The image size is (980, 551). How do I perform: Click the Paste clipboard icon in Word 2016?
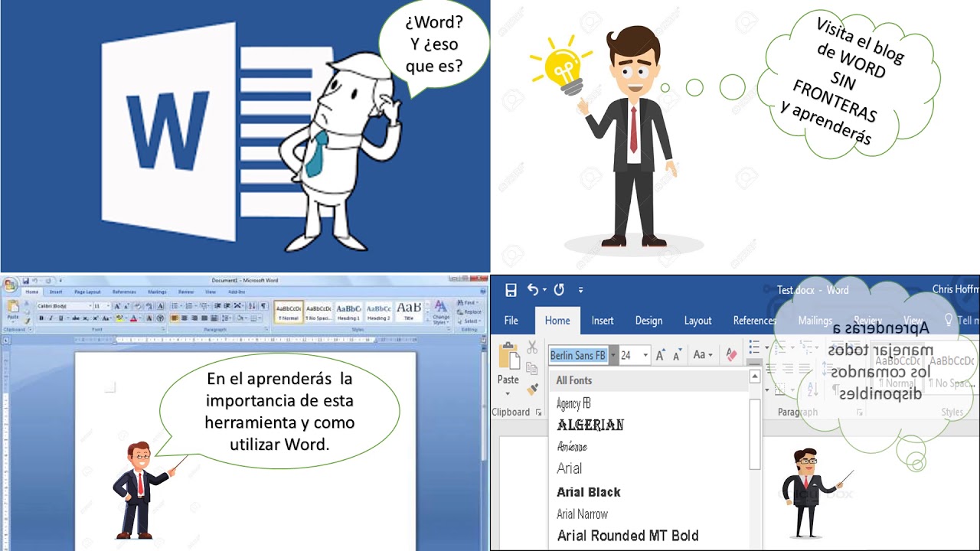click(x=508, y=356)
